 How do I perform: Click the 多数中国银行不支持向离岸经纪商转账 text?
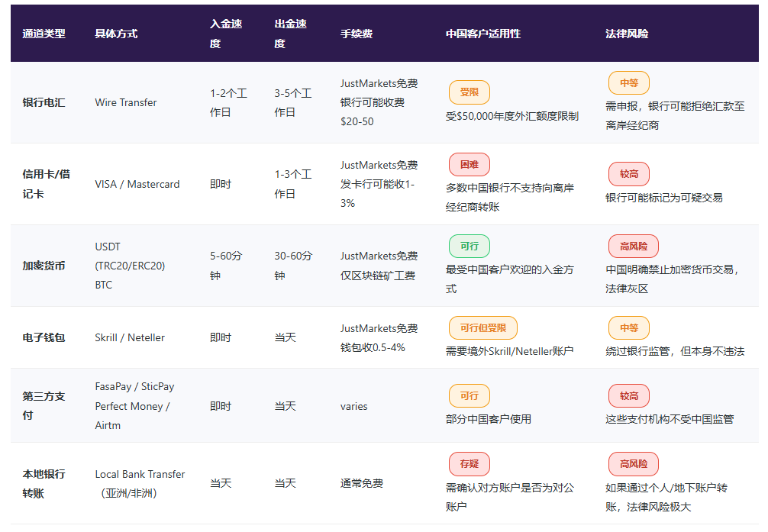[x=509, y=198]
